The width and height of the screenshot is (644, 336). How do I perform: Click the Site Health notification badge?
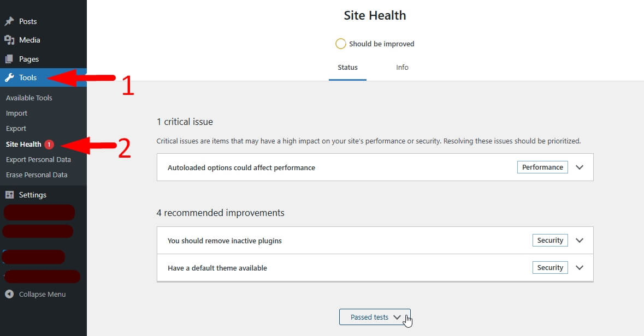pos(49,144)
